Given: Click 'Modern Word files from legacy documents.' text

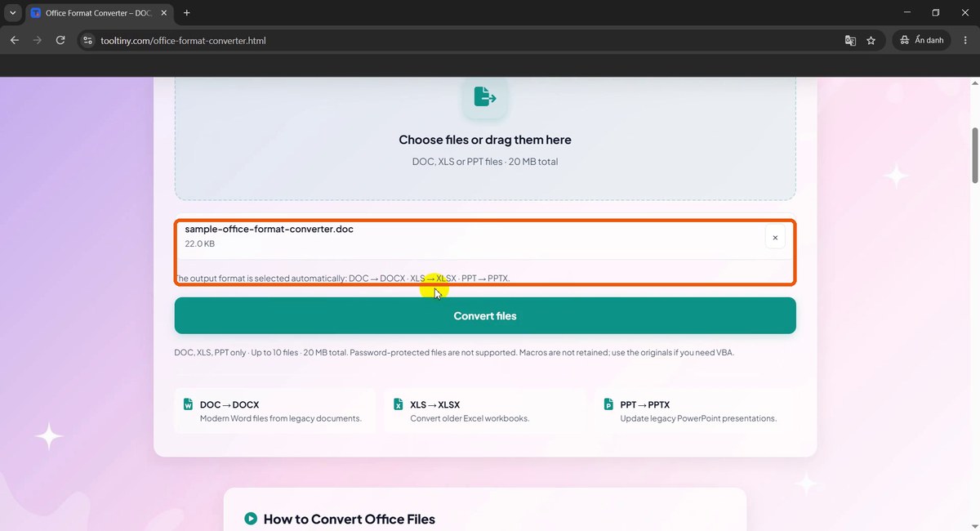Looking at the screenshot, I should (x=281, y=418).
